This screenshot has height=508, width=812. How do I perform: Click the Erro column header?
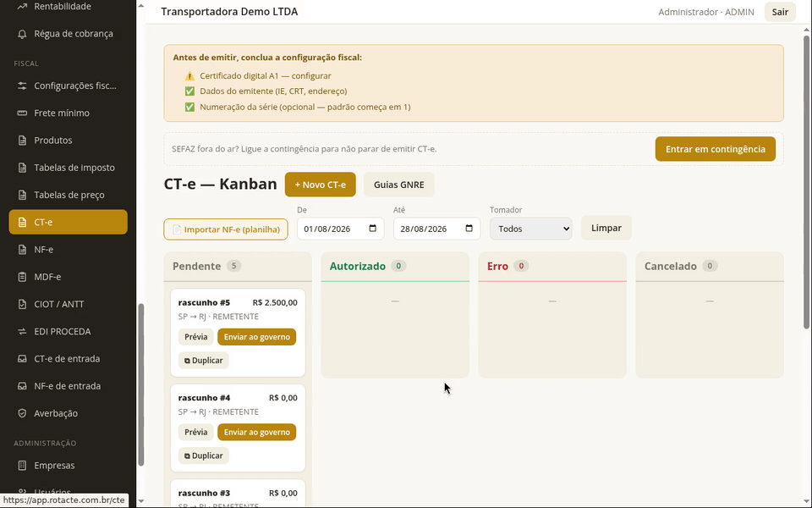tap(552, 267)
